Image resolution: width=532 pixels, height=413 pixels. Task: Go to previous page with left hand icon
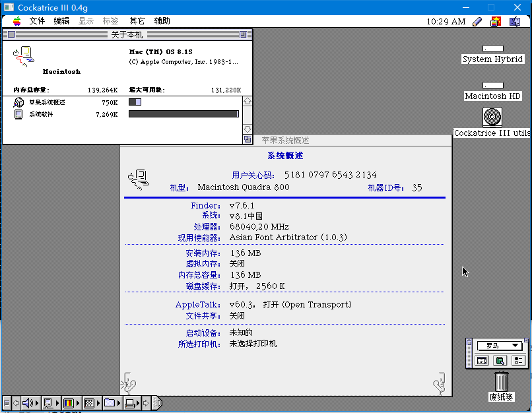click(x=129, y=383)
